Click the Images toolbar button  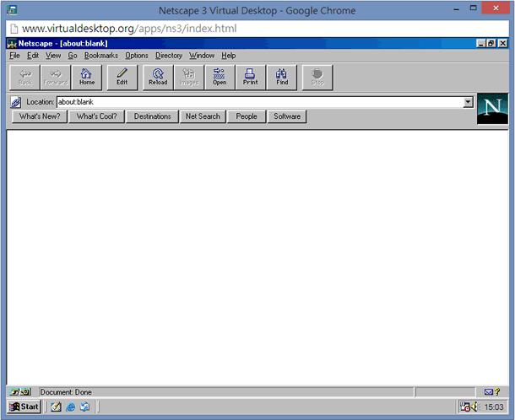click(x=189, y=78)
